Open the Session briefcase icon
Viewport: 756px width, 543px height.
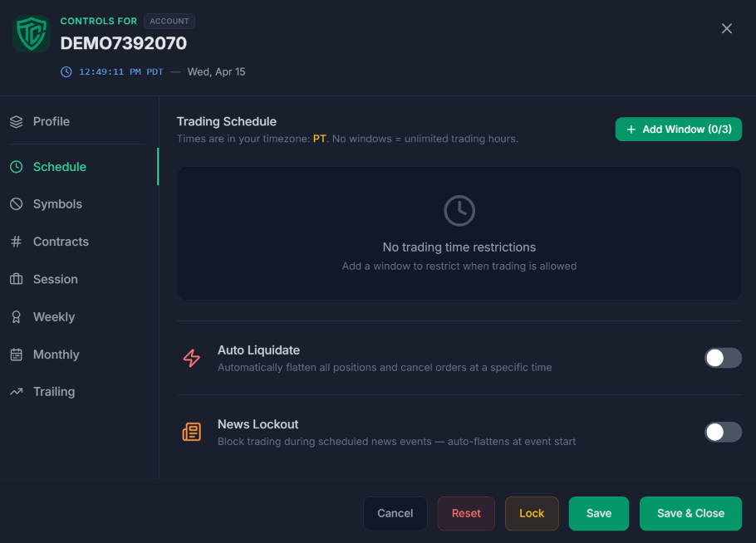point(15,279)
